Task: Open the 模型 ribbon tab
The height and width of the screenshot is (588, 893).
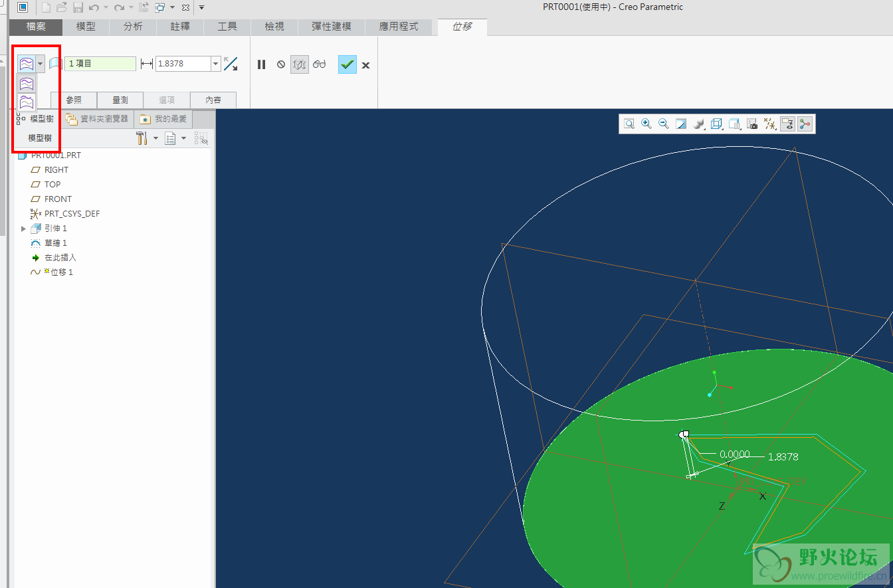Action: 86,27
